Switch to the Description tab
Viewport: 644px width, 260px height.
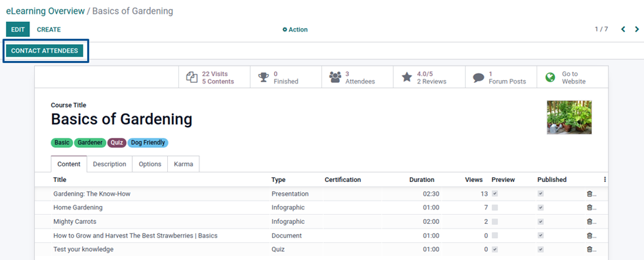click(x=109, y=164)
